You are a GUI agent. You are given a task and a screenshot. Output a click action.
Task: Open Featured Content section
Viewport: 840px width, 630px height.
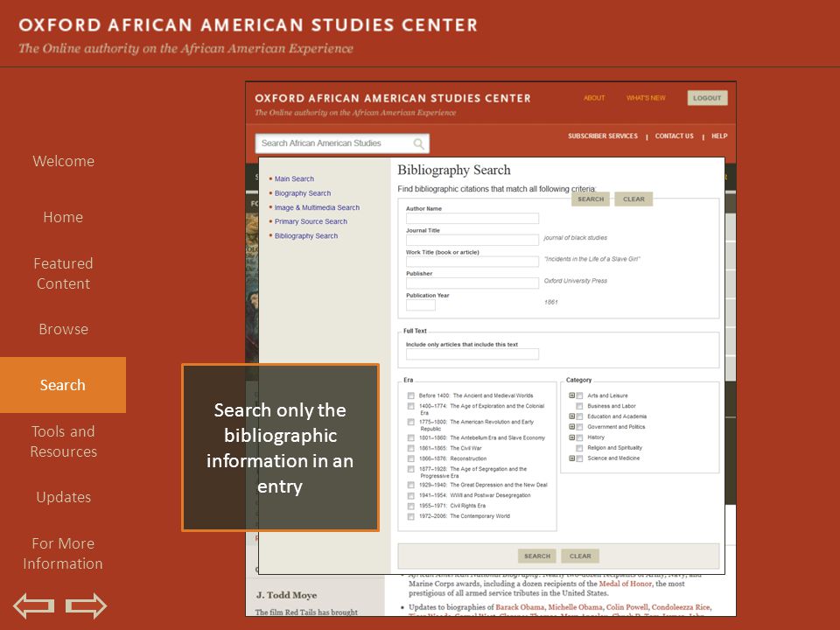pyautogui.click(x=63, y=273)
